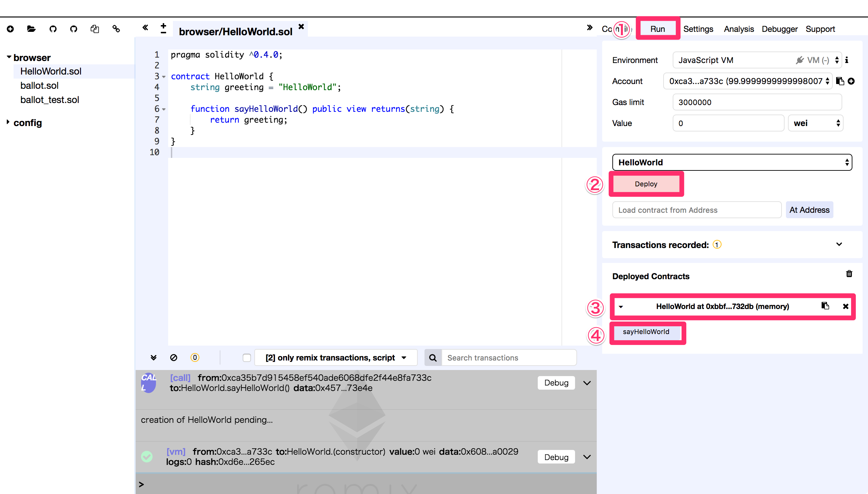Click the At Address button
868x494 pixels.
point(809,210)
